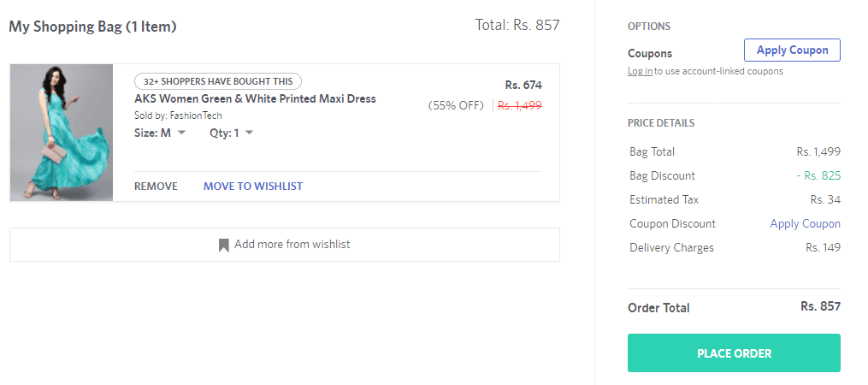The width and height of the screenshot is (868, 385).
Task: Click the My Shopping Bag heading
Action: (93, 26)
